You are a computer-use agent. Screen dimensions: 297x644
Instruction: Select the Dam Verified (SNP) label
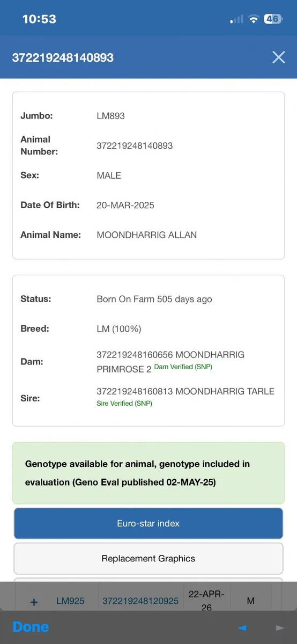click(184, 367)
